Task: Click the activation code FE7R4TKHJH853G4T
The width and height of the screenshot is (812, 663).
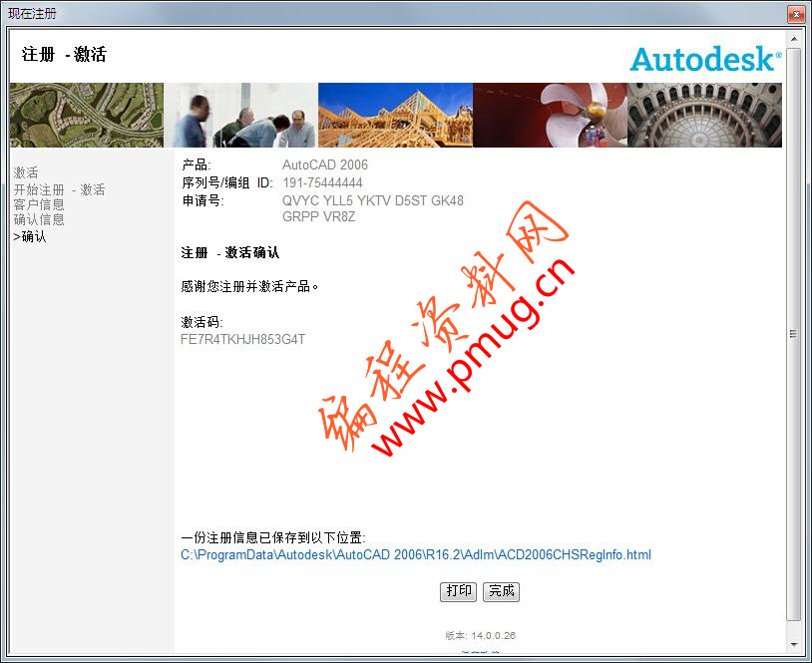Action: point(242,340)
